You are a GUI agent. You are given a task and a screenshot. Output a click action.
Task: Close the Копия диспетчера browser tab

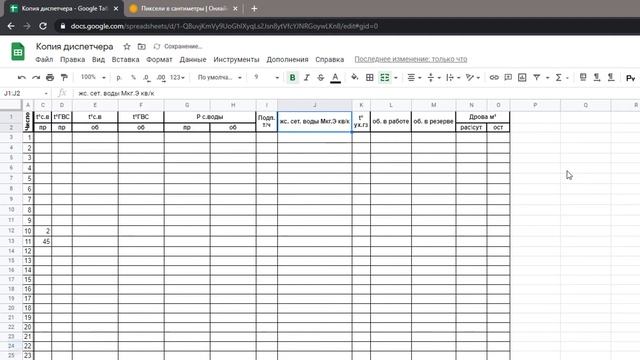coord(116,9)
